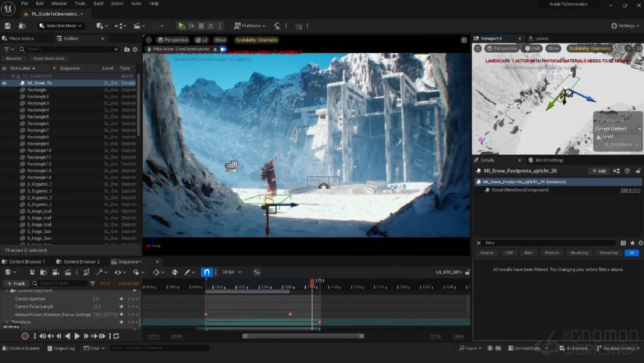Open the Revision Control dropdown

(x=618, y=349)
